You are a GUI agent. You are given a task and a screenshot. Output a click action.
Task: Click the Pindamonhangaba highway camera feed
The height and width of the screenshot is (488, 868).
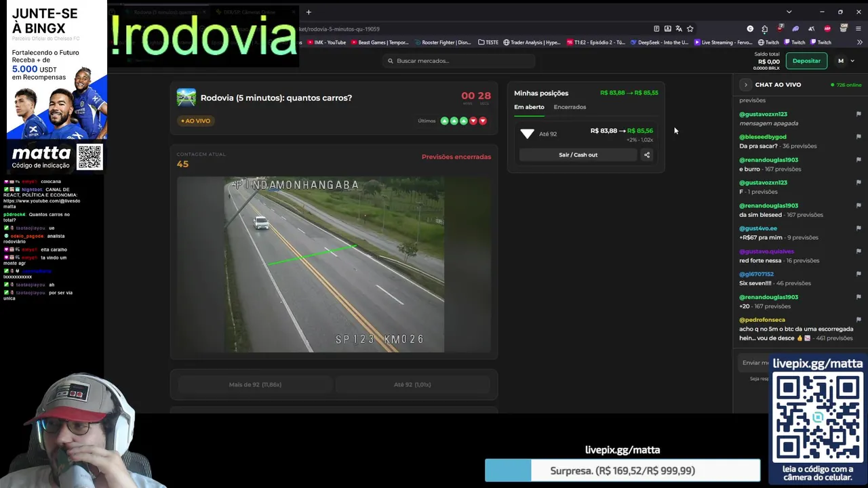[x=334, y=264]
